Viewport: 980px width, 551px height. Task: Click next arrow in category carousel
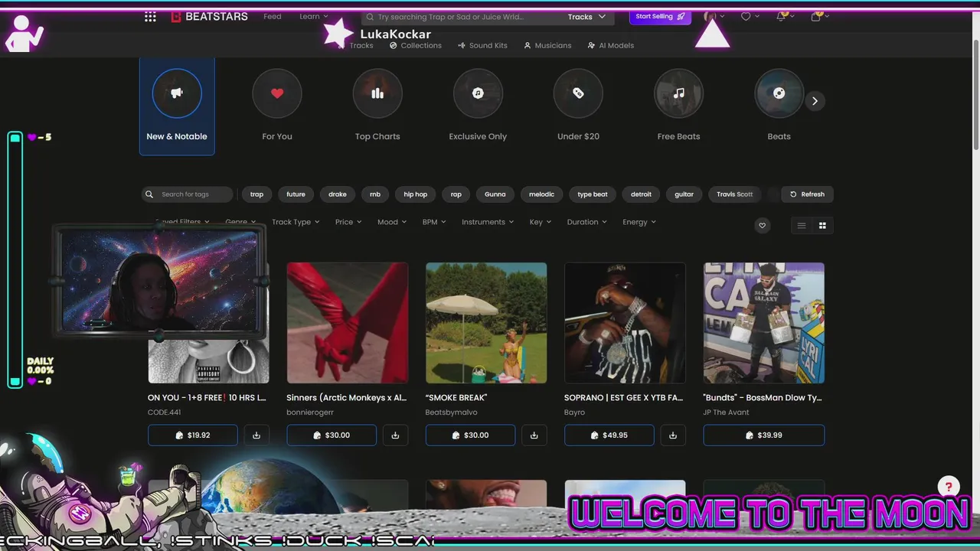tap(815, 101)
